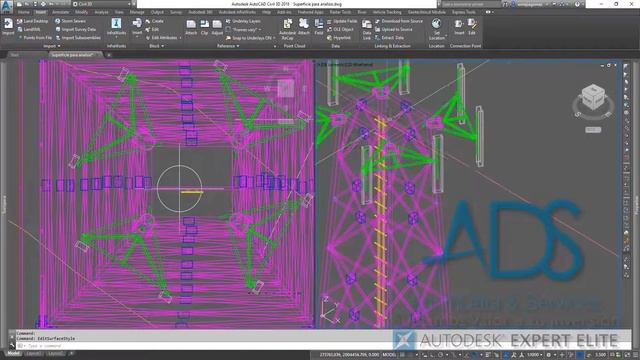Open the Vehicle Tracking ribbon tab

tap(387, 12)
